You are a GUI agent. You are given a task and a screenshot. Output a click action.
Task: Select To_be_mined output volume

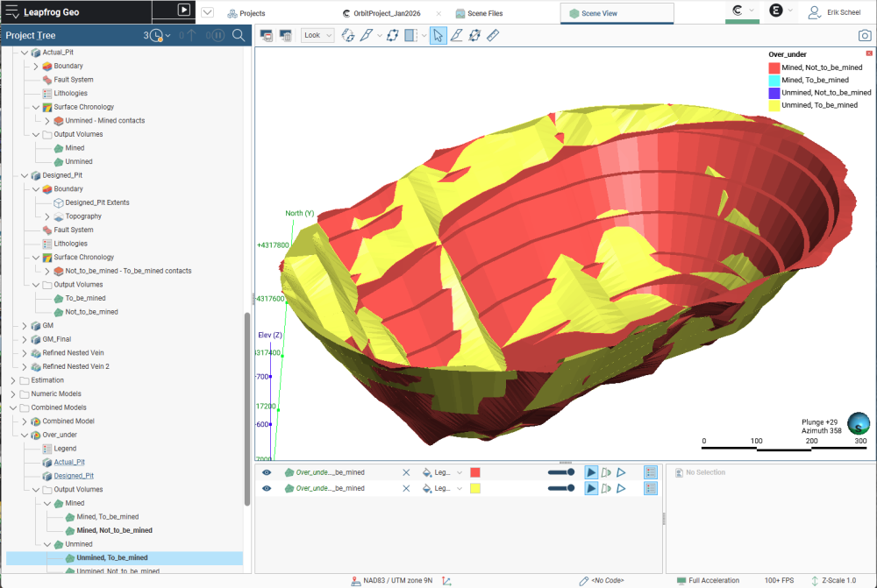pos(85,299)
